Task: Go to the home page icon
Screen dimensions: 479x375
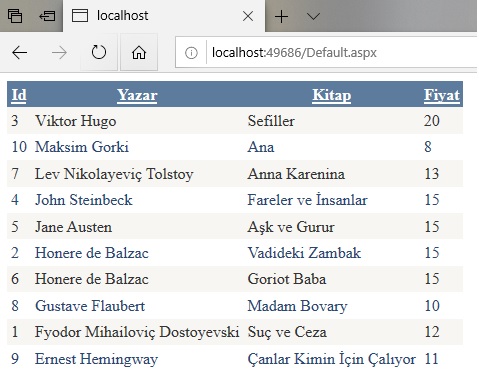Action: (139, 52)
